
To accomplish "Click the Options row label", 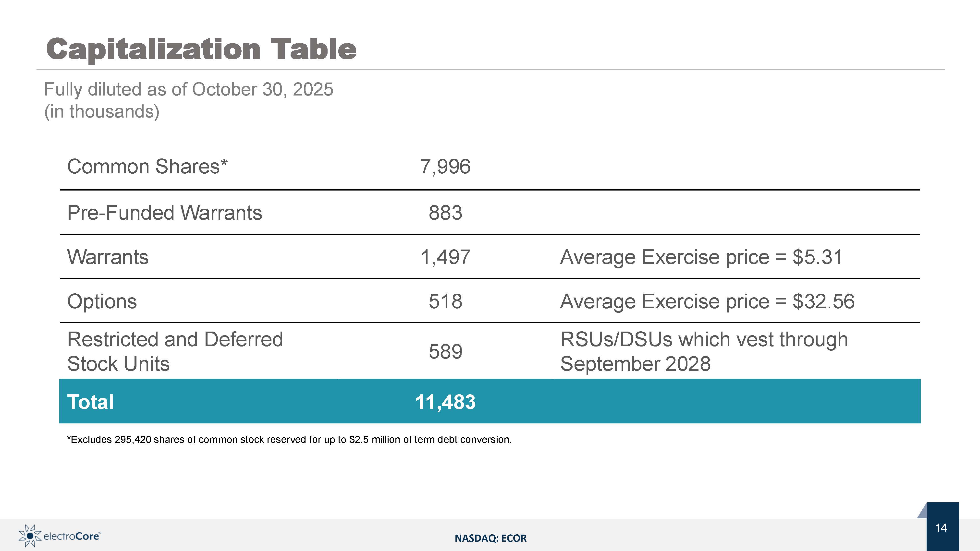I will (x=102, y=301).
